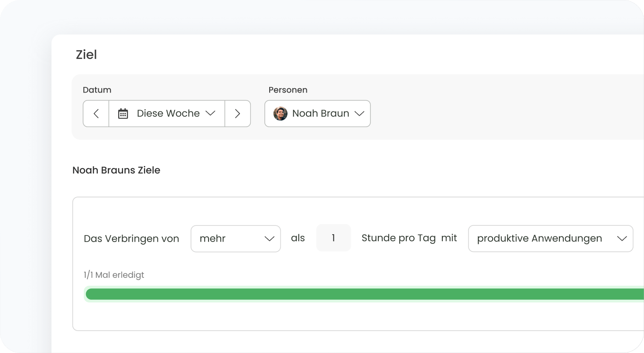Image resolution: width=644 pixels, height=353 pixels.
Task: Click the Ziel page heading
Action: tap(86, 55)
